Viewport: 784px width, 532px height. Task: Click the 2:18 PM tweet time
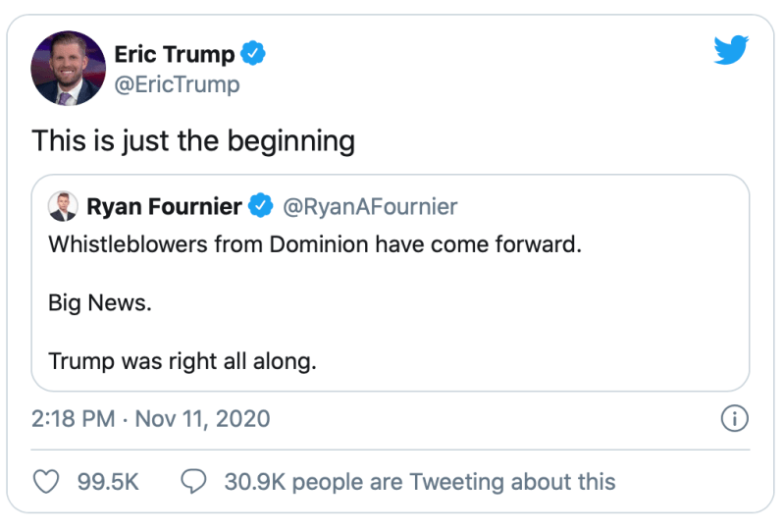(74, 420)
